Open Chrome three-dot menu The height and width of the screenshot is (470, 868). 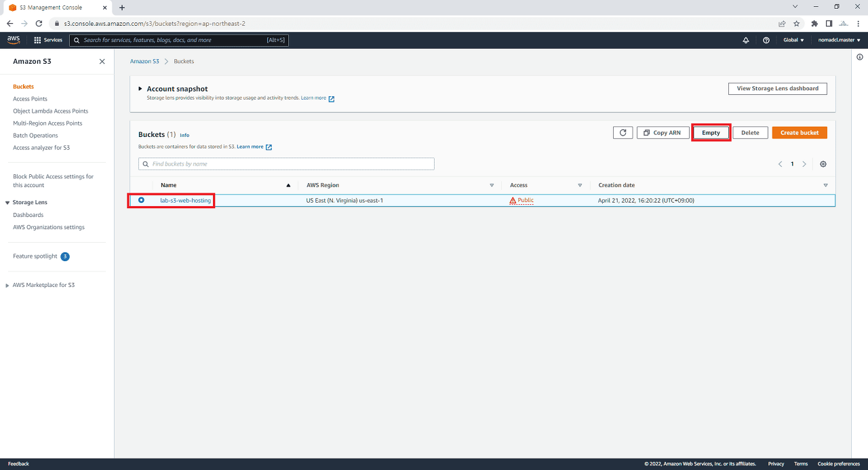[858, 23]
